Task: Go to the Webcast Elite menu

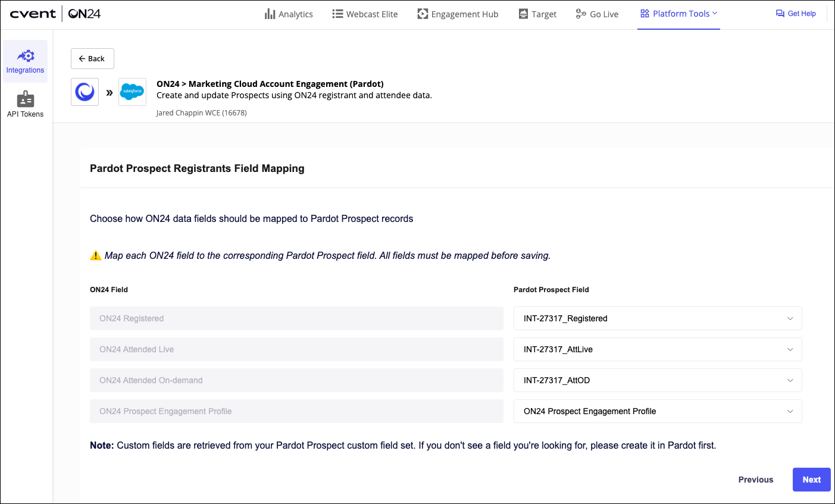Action: pyautogui.click(x=365, y=14)
